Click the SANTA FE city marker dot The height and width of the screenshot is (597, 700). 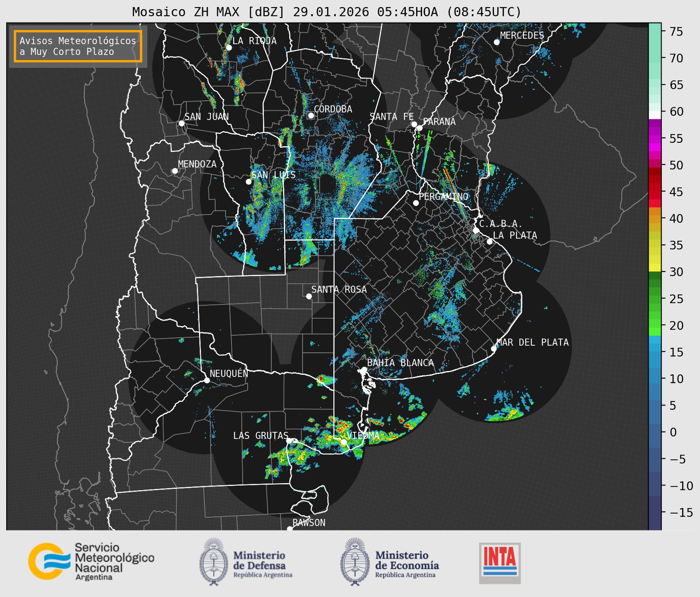pyautogui.click(x=414, y=124)
